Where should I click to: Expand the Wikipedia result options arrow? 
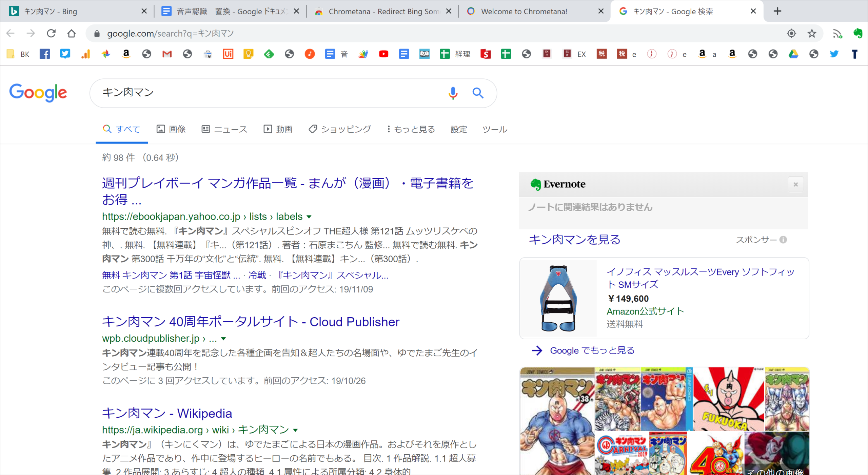tap(295, 430)
